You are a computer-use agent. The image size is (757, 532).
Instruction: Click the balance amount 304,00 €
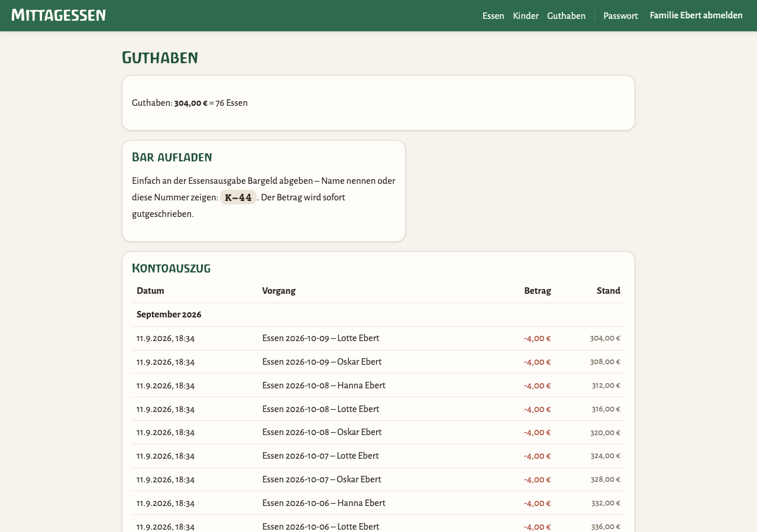190,103
